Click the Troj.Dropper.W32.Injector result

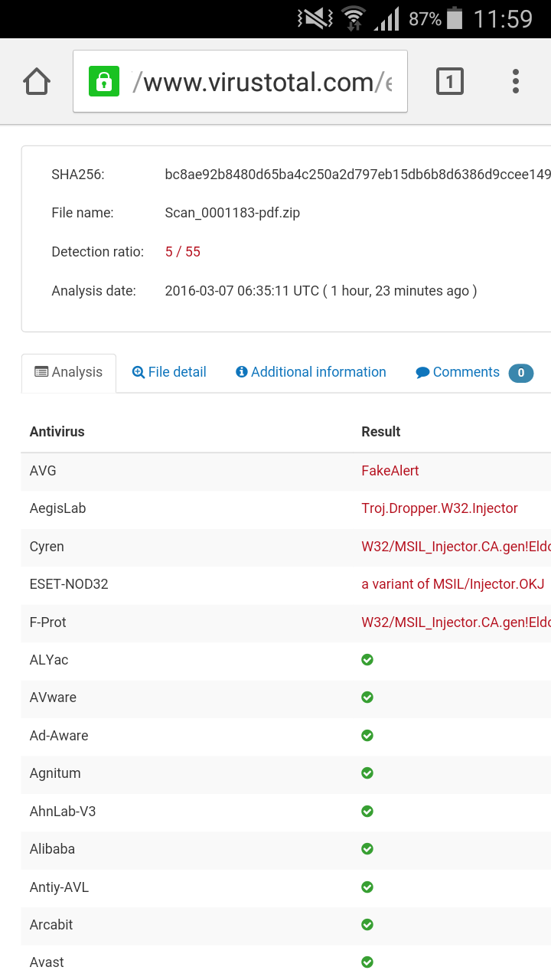click(440, 508)
